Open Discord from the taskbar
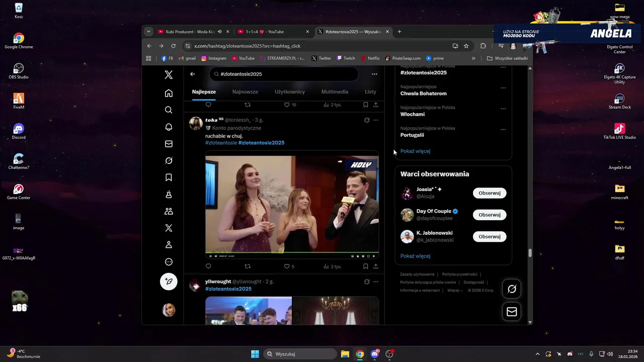The image size is (644, 362). click(x=375, y=354)
